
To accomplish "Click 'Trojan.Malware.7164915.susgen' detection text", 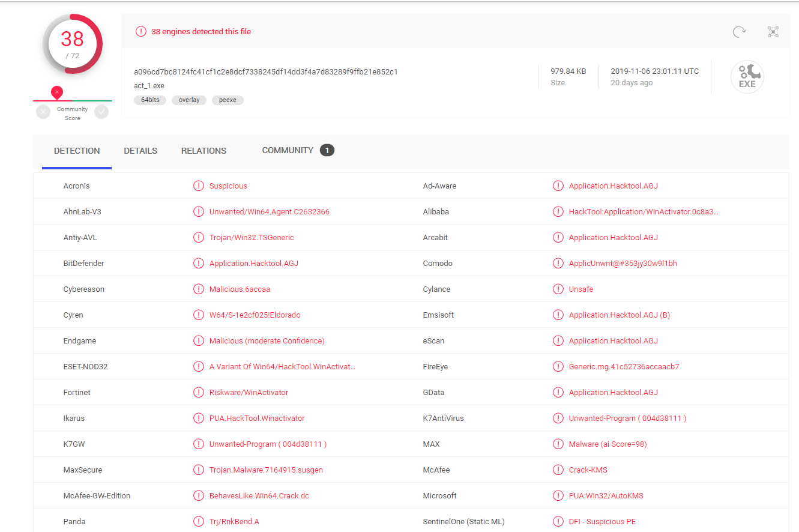I will 266,470.
